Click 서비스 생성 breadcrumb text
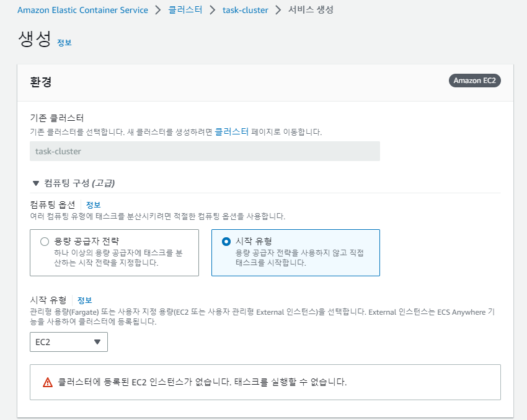The height and width of the screenshot is (420, 527). pyautogui.click(x=311, y=10)
